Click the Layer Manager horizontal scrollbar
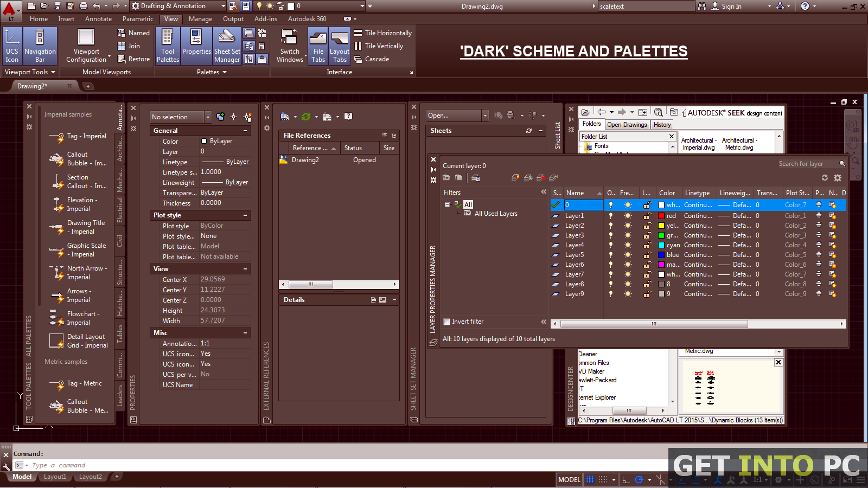This screenshot has height=488, width=868. pos(698,324)
